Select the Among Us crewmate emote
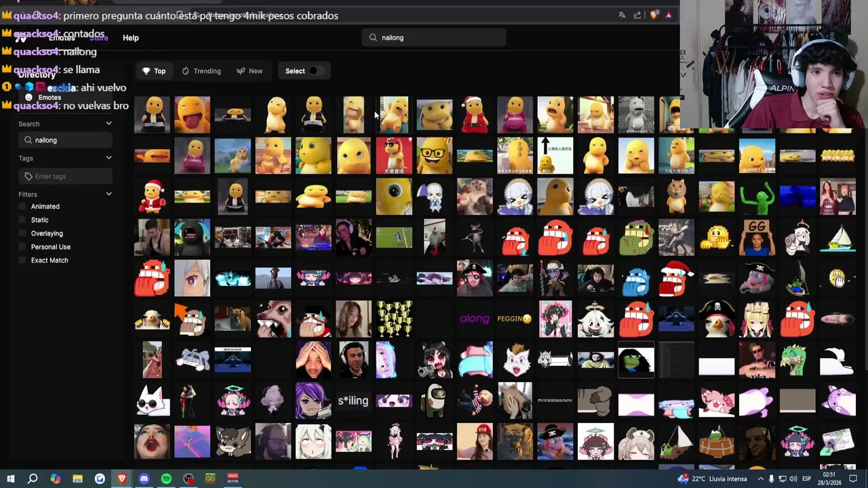Viewport: 868px width, 488px height. (434, 401)
